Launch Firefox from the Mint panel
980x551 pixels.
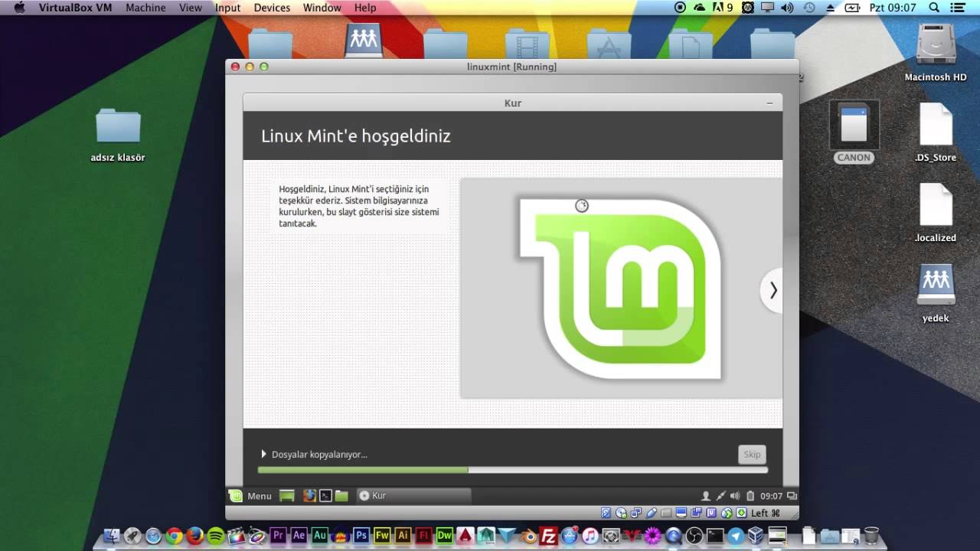[x=309, y=496]
